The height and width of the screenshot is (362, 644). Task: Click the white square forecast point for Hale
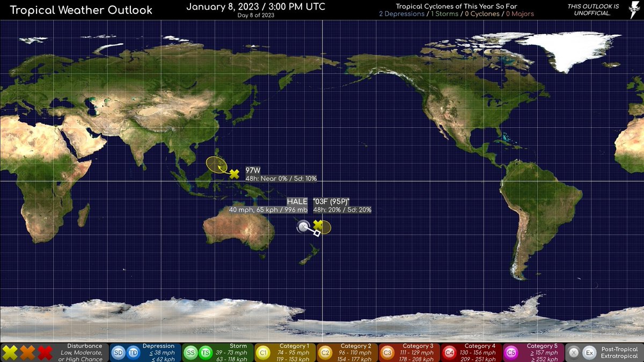(317, 233)
